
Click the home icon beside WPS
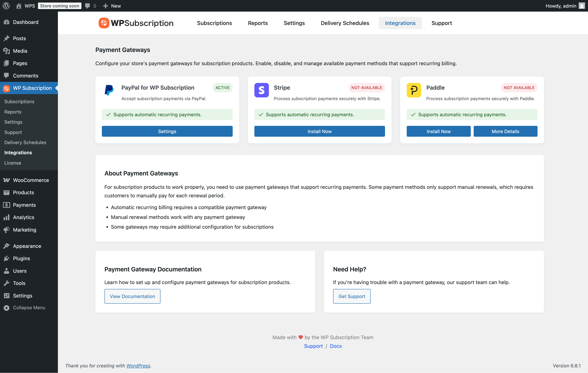(19, 6)
